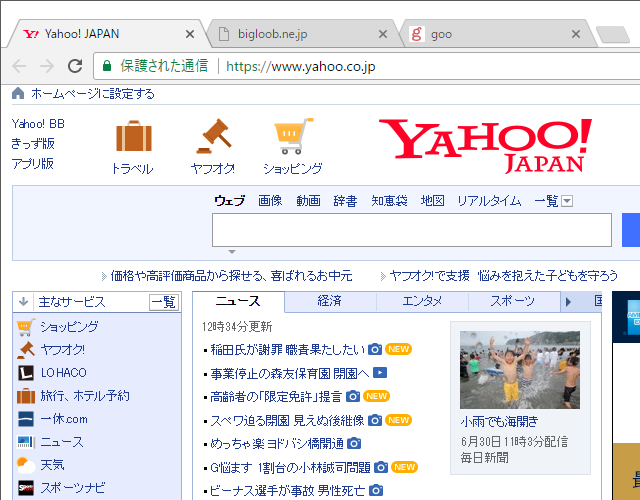Click ホームページに設定する link
This screenshot has width=640, height=500.
pyautogui.click(x=93, y=94)
